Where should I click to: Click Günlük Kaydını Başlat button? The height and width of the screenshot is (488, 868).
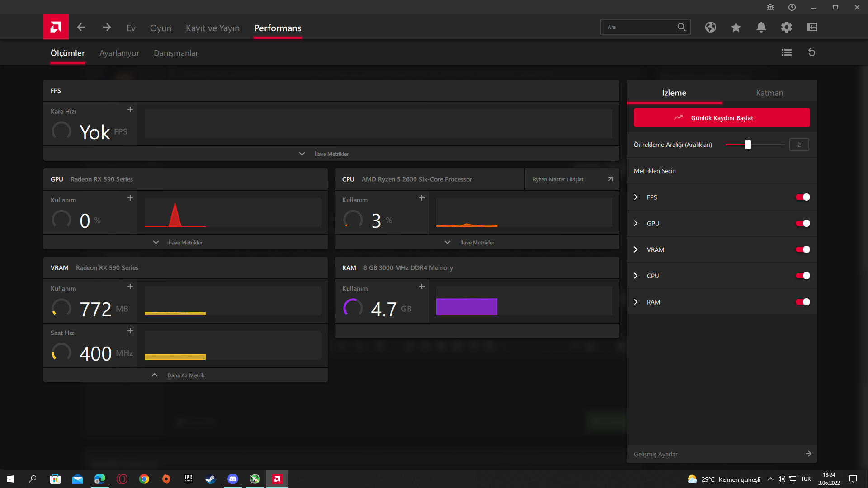[x=722, y=117]
